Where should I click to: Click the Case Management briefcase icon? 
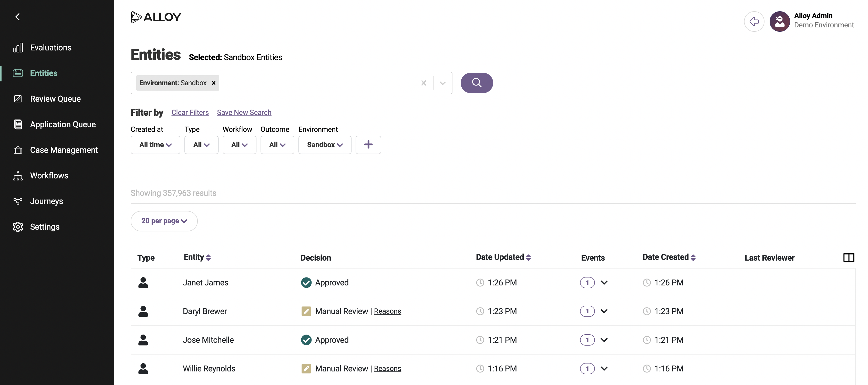pos(18,150)
